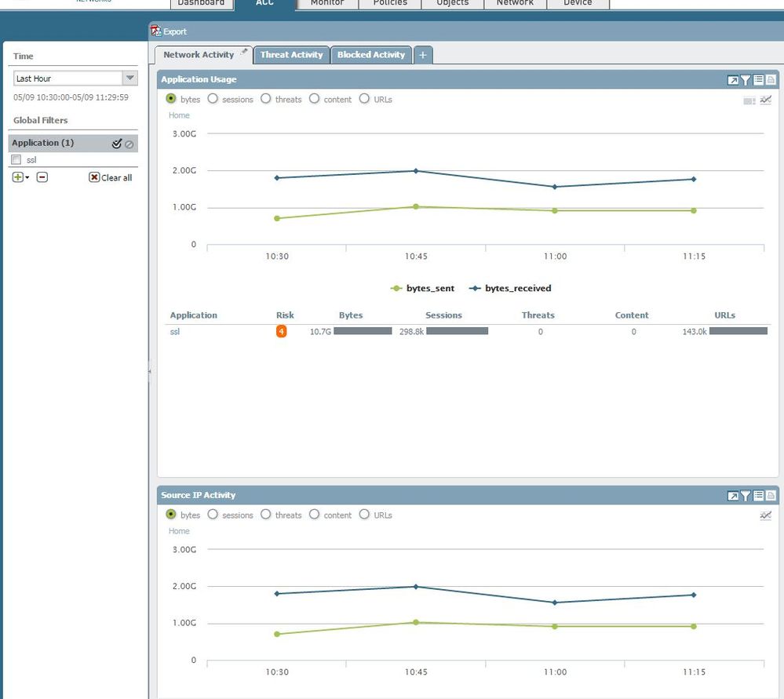Image resolution: width=784 pixels, height=699 pixels.
Task: Open the Last Hour time dropdown
Action: click(x=130, y=78)
